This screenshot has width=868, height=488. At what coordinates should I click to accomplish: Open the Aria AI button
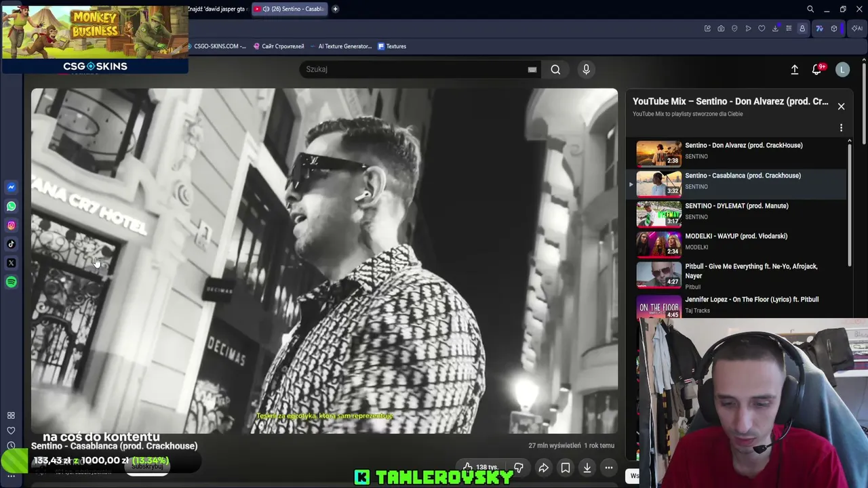857,28
